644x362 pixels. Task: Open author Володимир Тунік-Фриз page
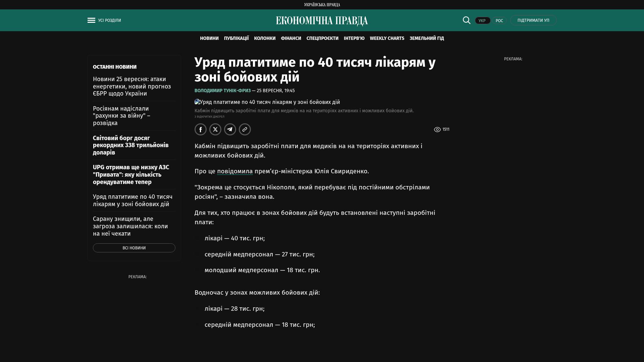click(222, 91)
